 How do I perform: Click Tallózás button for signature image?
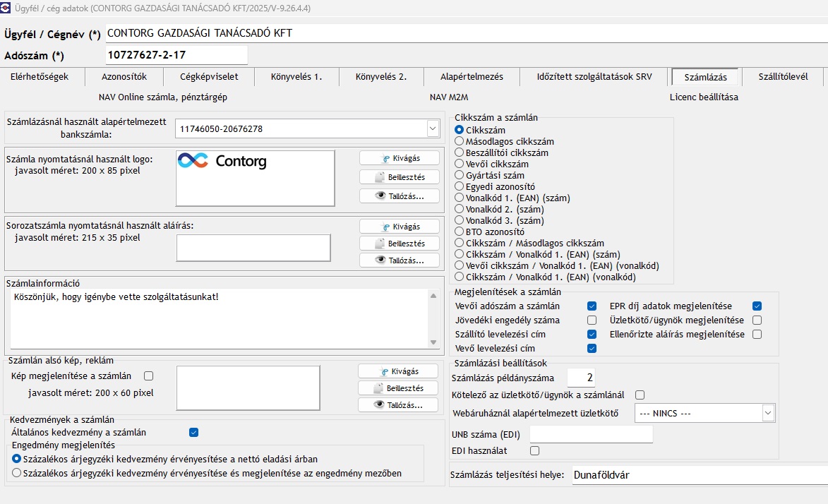click(x=400, y=260)
